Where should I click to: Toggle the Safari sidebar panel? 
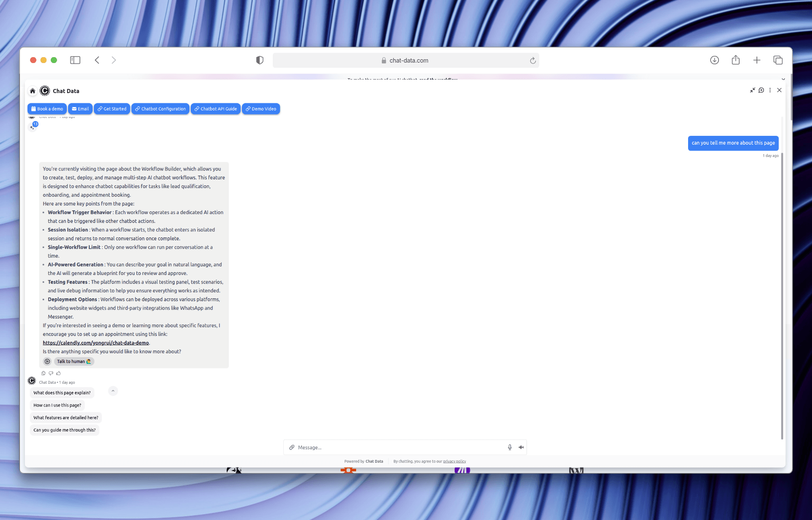pos(75,60)
